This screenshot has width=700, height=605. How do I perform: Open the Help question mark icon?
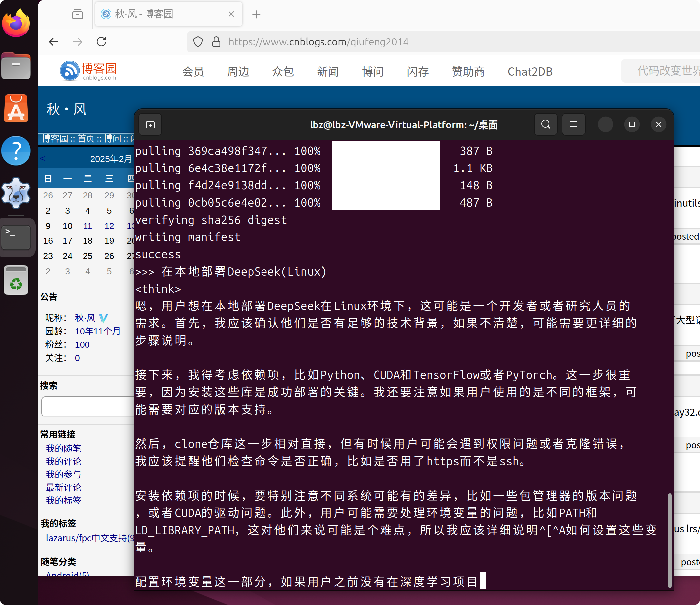click(x=16, y=151)
